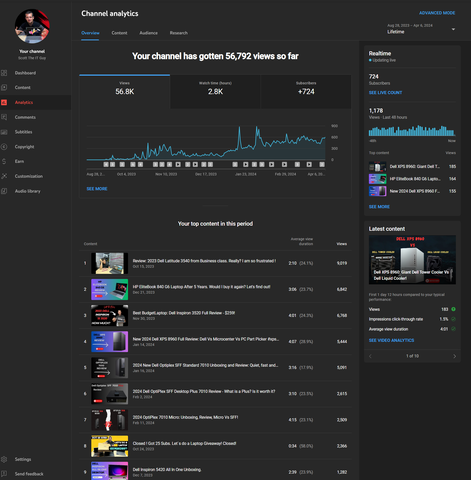Open the date range Lifetime dropdown
Screen dimensions: 471x480
point(421,29)
